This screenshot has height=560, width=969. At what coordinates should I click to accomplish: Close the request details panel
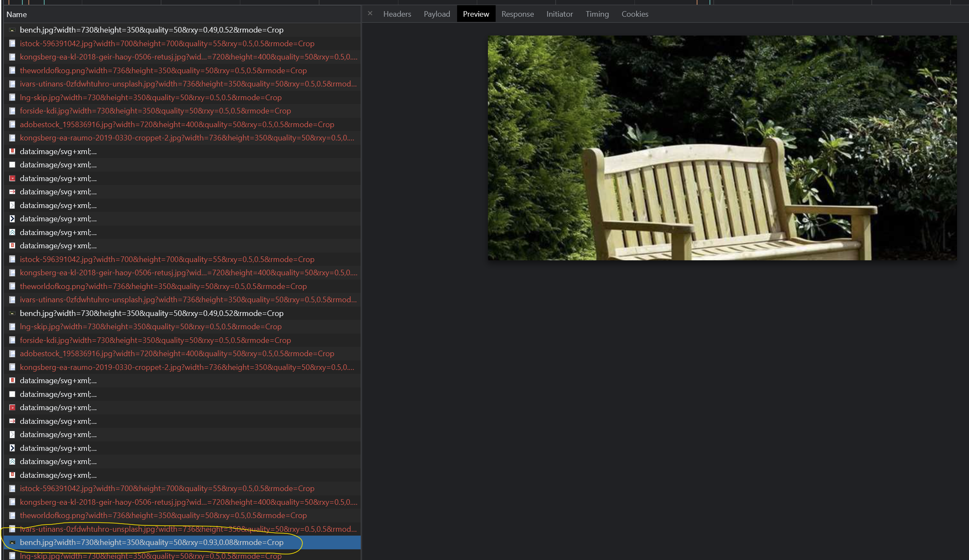coord(370,14)
